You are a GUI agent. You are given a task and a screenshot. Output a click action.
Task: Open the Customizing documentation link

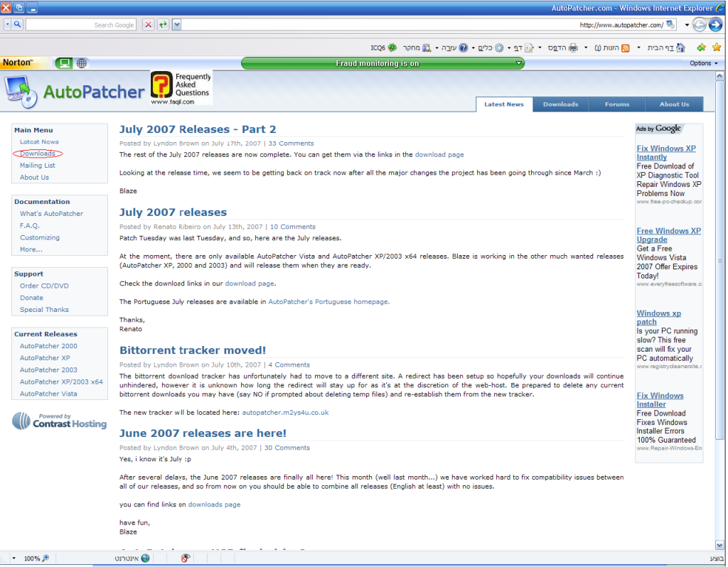[40, 237]
